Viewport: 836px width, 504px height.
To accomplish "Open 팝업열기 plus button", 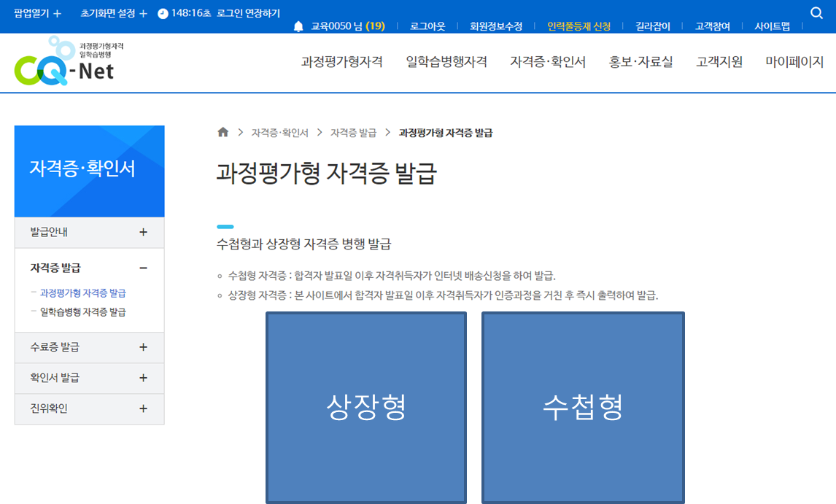I will pyautogui.click(x=58, y=13).
